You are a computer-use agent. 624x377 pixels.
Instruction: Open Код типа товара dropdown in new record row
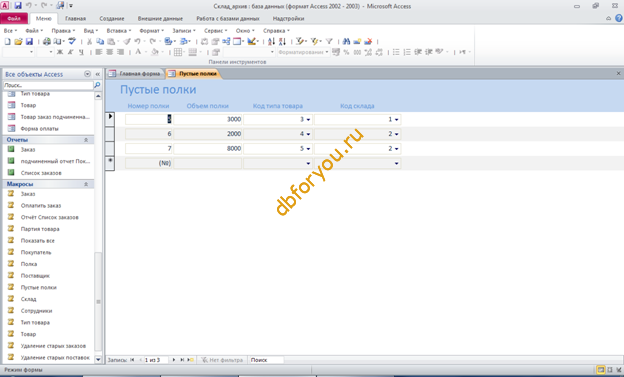(x=308, y=163)
